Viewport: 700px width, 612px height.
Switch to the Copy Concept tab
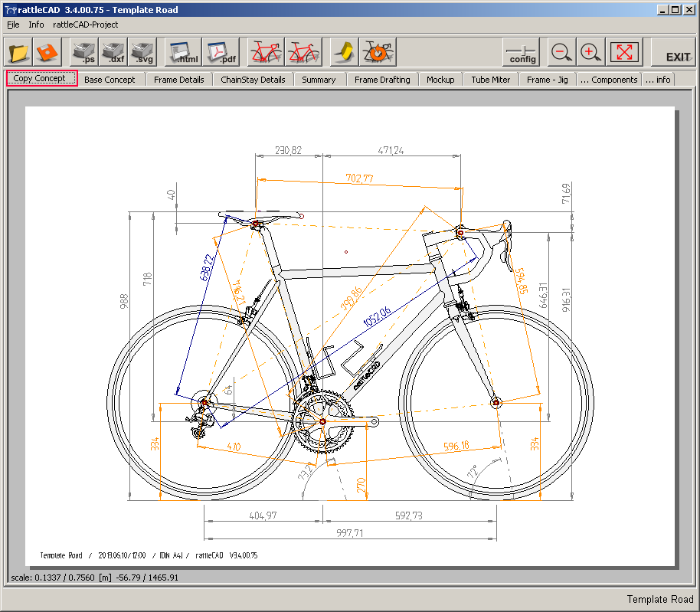[41, 79]
